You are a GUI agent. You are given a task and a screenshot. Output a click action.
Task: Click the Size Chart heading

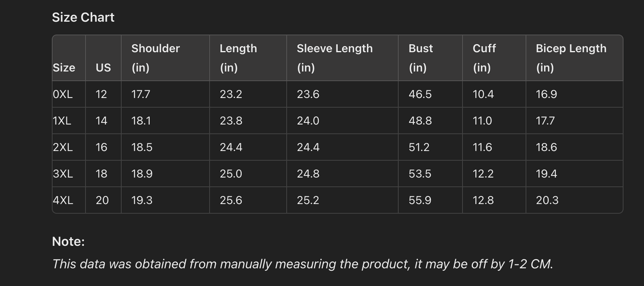83,17
